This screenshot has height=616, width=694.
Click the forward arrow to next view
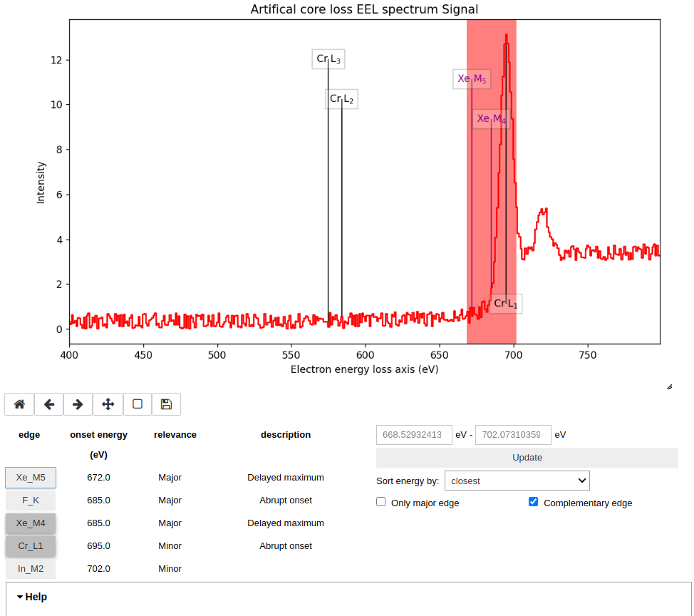click(78, 404)
